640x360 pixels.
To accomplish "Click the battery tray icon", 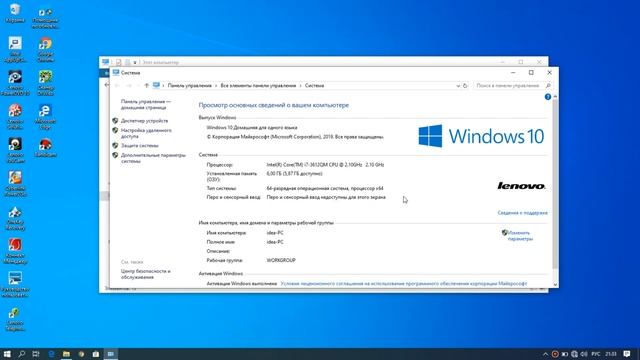I will pyautogui.click(x=564, y=354).
